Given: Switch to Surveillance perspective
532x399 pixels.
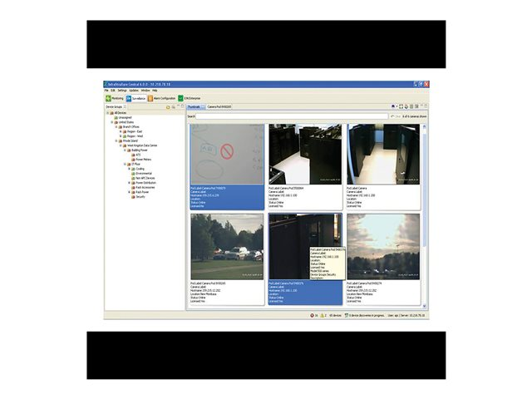Looking at the screenshot, I should tap(130, 98).
